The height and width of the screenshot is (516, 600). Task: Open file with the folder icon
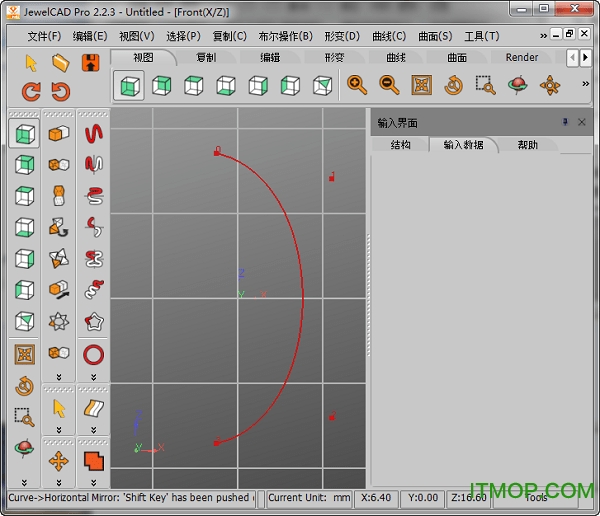click(x=60, y=63)
